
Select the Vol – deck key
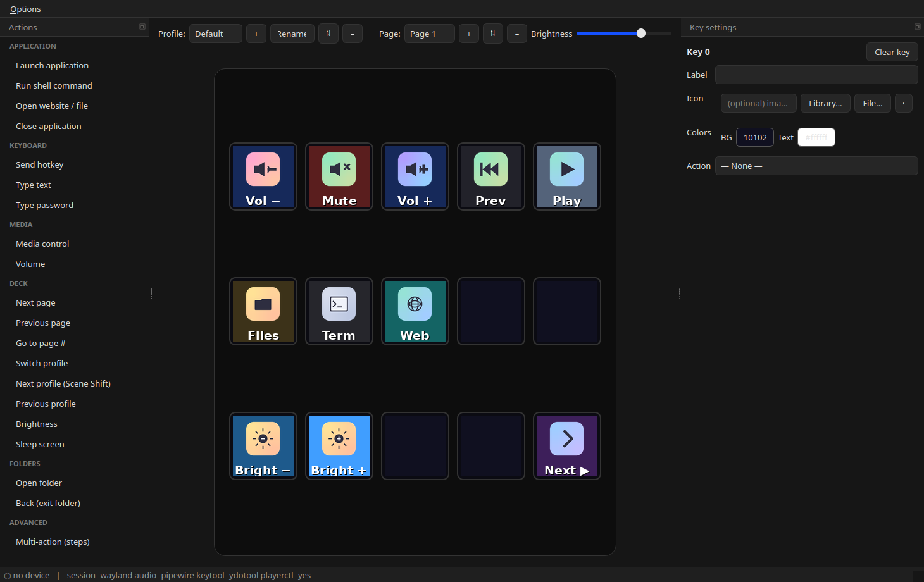pos(263,176)
